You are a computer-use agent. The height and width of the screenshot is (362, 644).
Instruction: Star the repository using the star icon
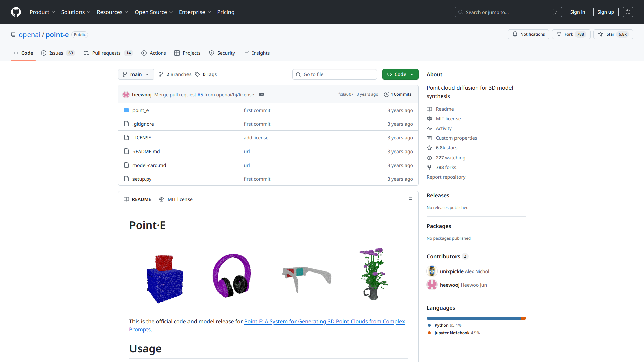[x=600, y=34]
